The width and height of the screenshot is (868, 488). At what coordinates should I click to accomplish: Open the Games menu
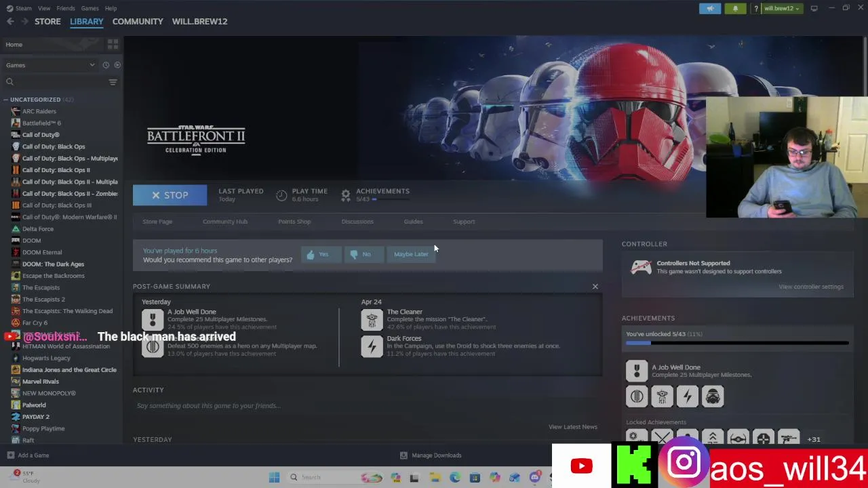[x=90, y=8]
